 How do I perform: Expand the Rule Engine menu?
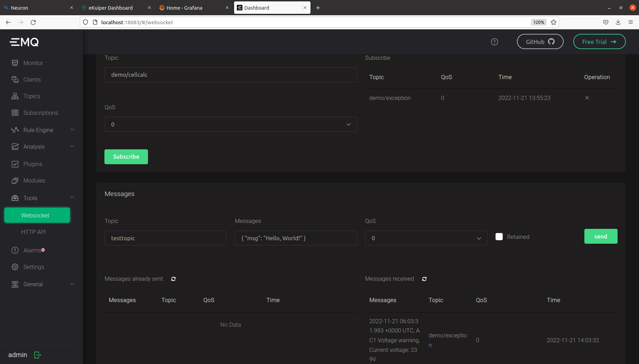[72, 130]
